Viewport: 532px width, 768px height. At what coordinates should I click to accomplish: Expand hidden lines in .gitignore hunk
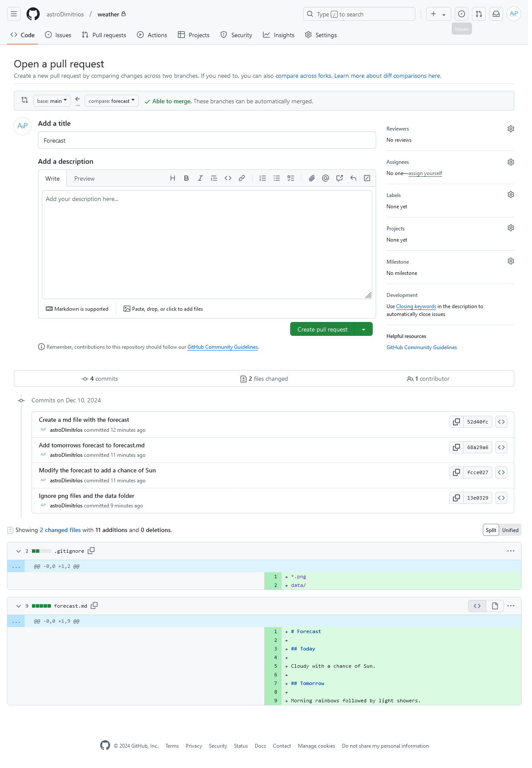point(16,566)
